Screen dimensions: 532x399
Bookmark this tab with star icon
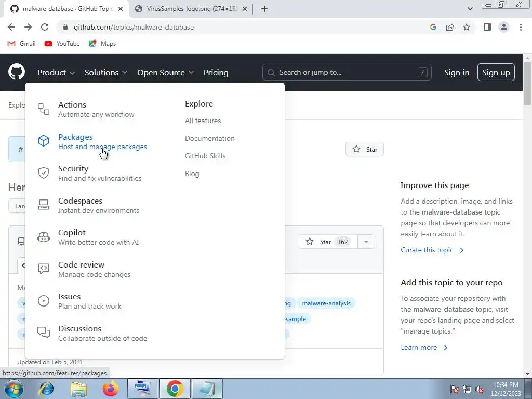pos(467,27)
